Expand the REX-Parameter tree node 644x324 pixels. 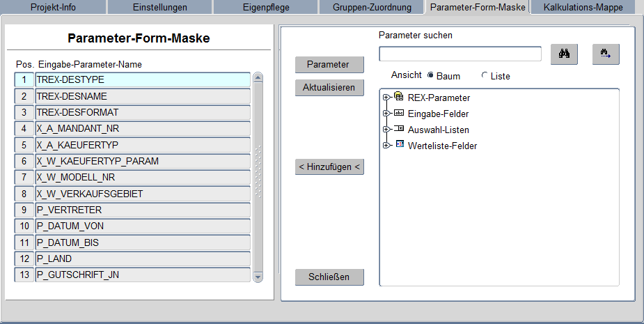tap(386, 98)
